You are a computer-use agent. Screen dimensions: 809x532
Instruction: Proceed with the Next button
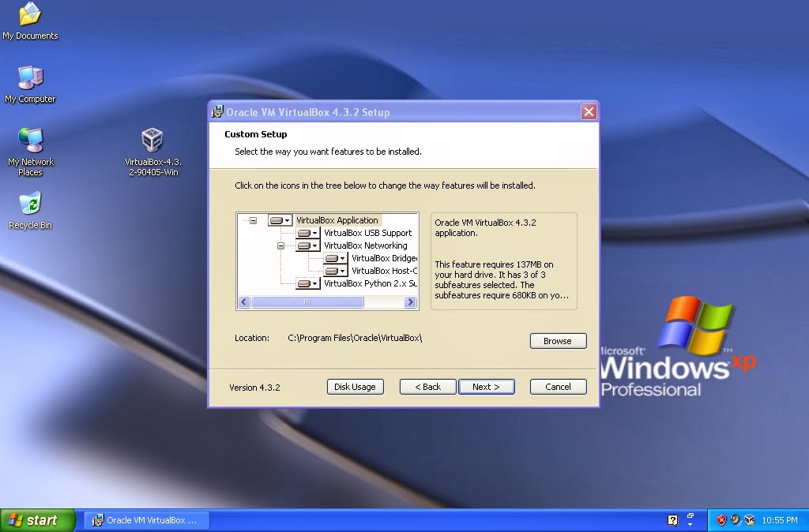[486, 387]
